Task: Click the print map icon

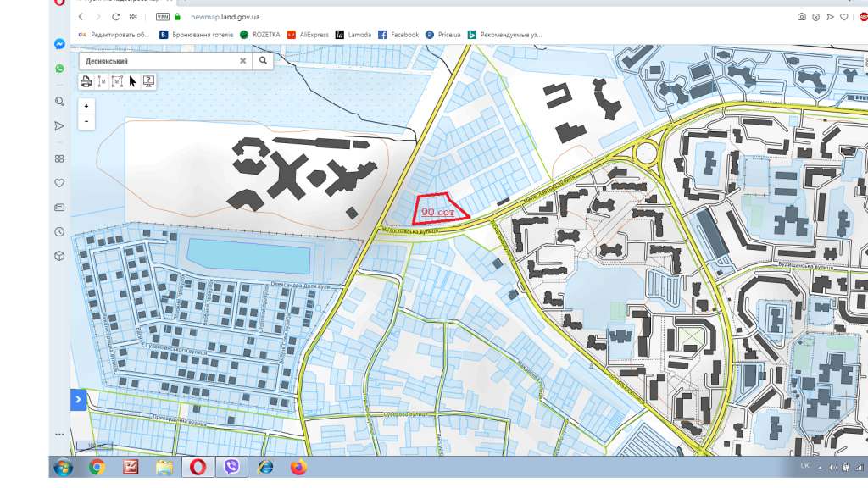Action: coord(86,81)
